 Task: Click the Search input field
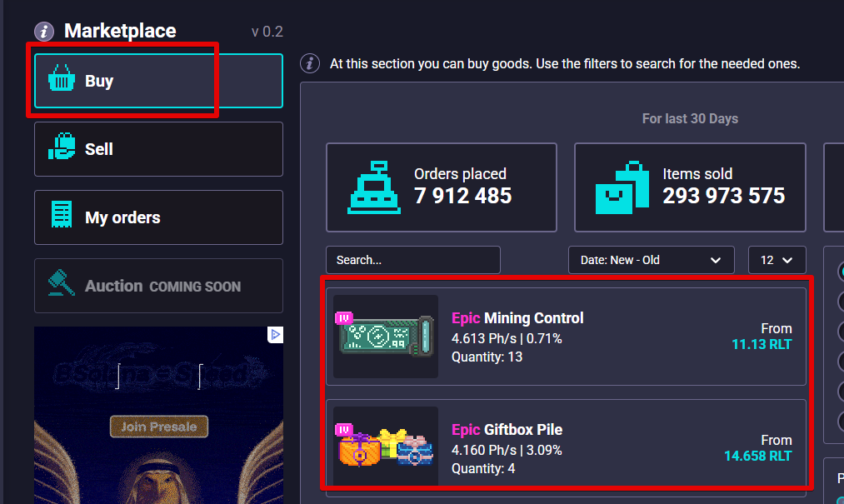[x=413, y=260]
